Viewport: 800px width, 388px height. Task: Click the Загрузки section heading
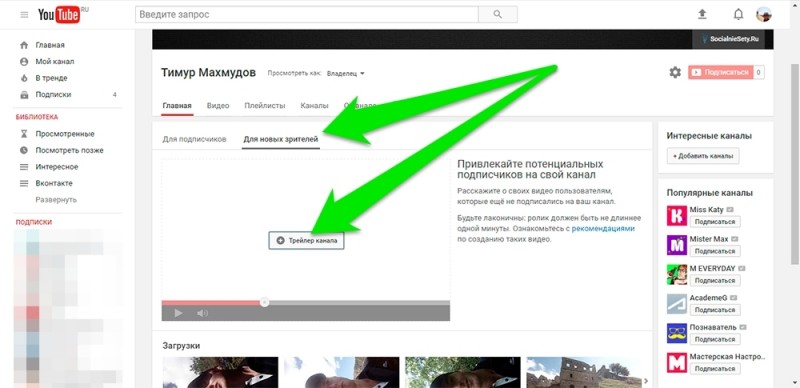pyautogui.click(x=181, y=346)
